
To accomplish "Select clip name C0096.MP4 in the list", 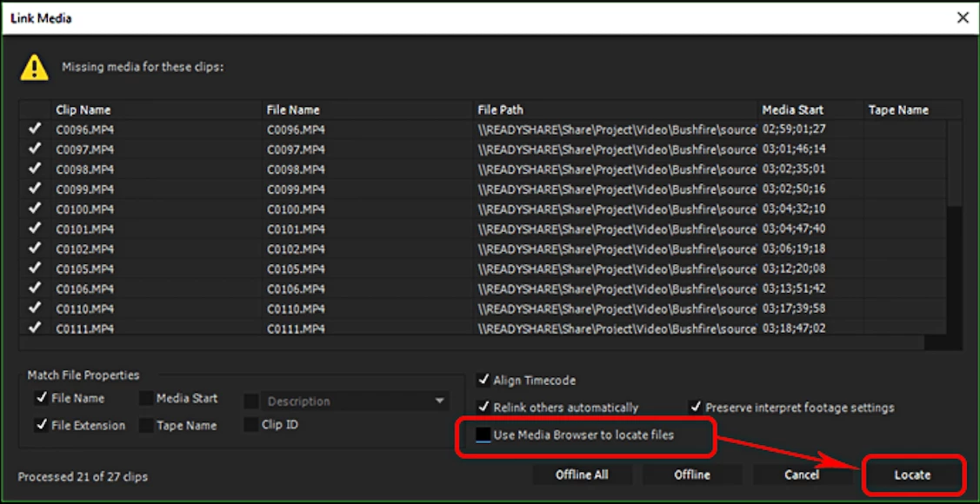I will tap(85, 129).
